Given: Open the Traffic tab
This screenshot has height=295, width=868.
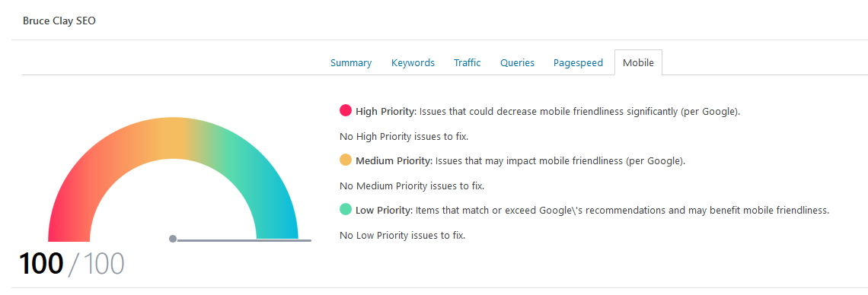Looking at the screenshot, I should tap(468, 62).
